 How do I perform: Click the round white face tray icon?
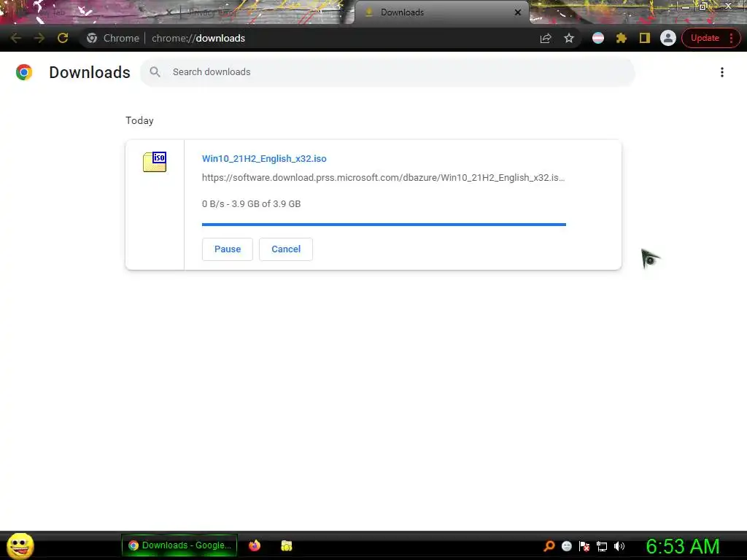tap(566, 546)
